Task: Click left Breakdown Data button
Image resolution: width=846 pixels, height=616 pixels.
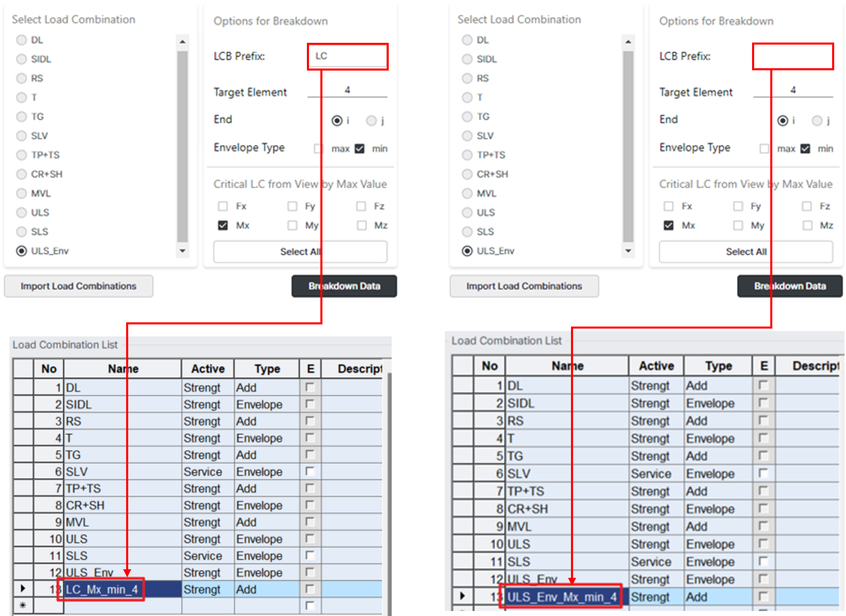Action: [344, 286]
